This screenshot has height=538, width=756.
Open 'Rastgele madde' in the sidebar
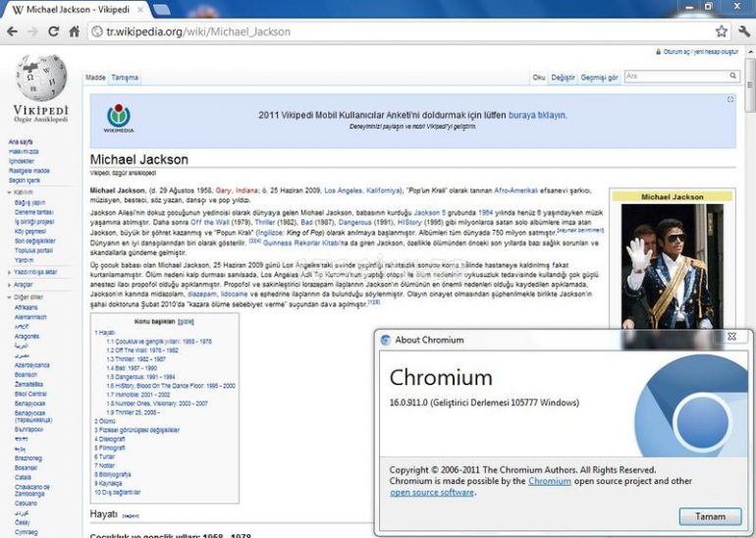[28, 171]
